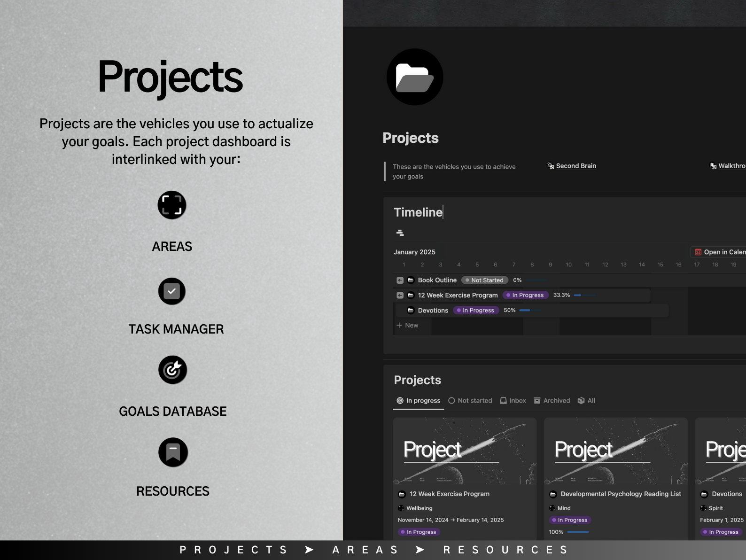Click the Projects page title

tap(411, 138)
